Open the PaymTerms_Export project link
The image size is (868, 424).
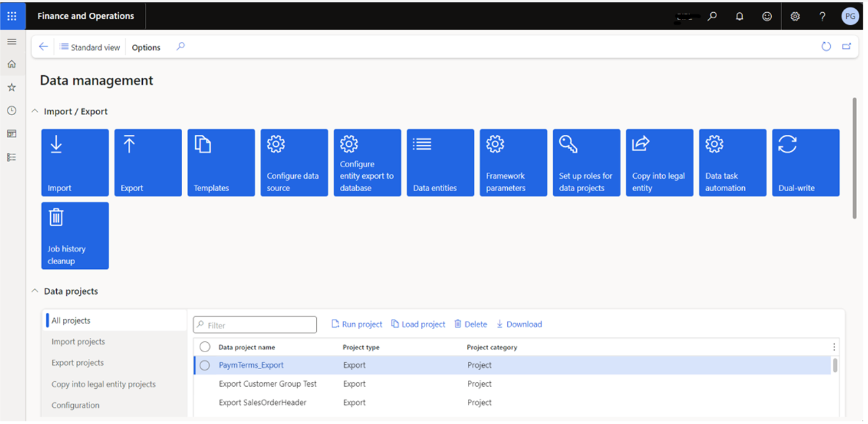[251, 365]
